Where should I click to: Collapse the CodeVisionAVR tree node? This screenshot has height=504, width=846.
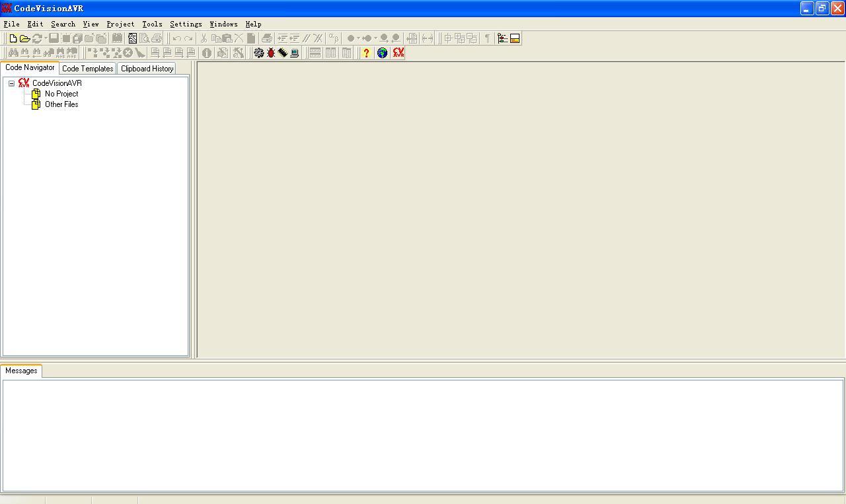[11, 83]
